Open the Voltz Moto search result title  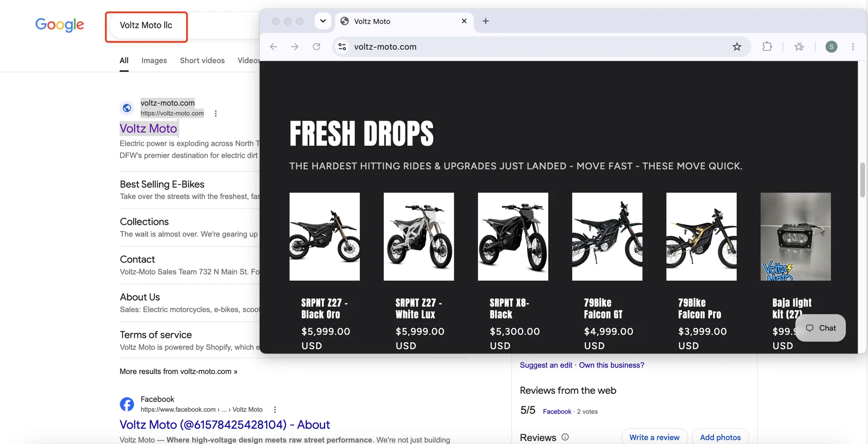point(149,128)
